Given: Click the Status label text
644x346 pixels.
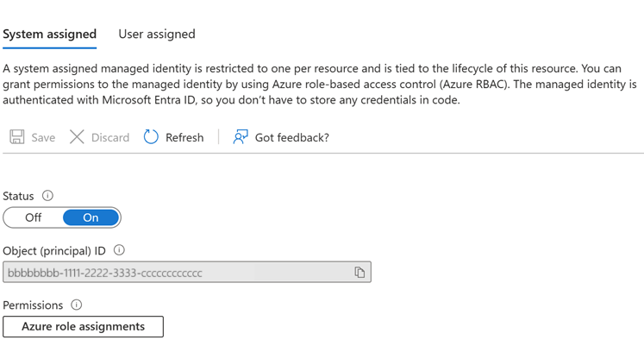Looking at the screenshot, I should pos(18,196).
